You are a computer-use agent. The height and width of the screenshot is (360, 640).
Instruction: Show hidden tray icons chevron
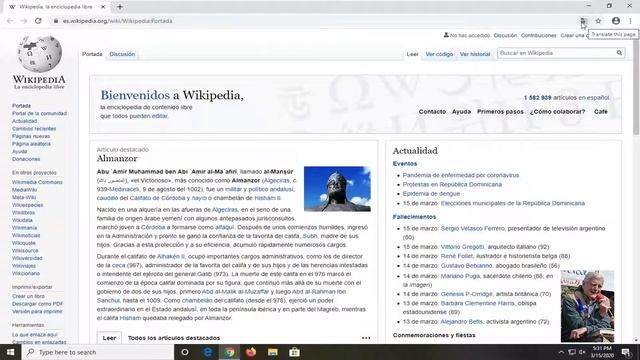(x=561, y=352)
